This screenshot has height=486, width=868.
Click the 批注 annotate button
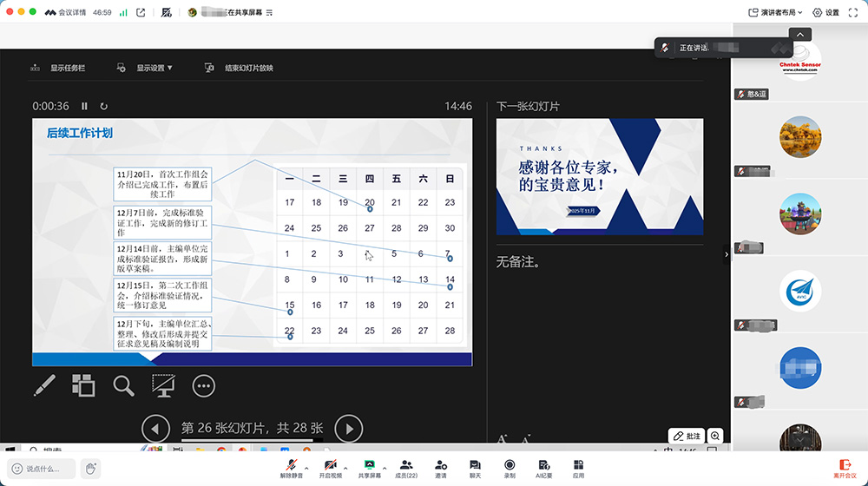pos(687,437)
